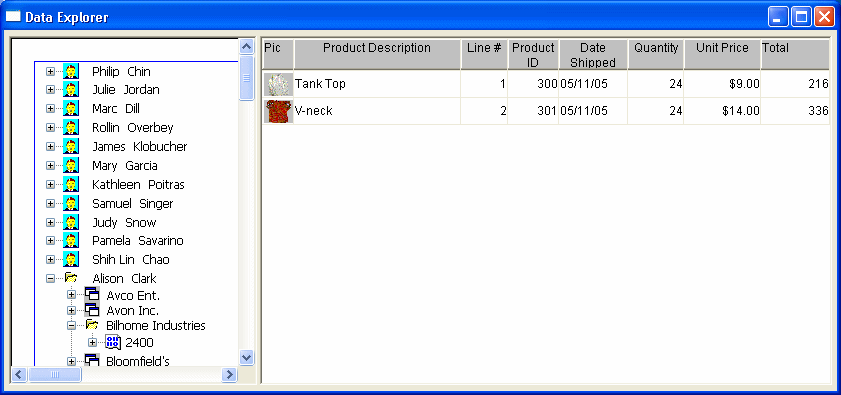This screenshot has height=395, width=841.
Task: Expand the Shih Lin Chao node
Action: (50, 260)
